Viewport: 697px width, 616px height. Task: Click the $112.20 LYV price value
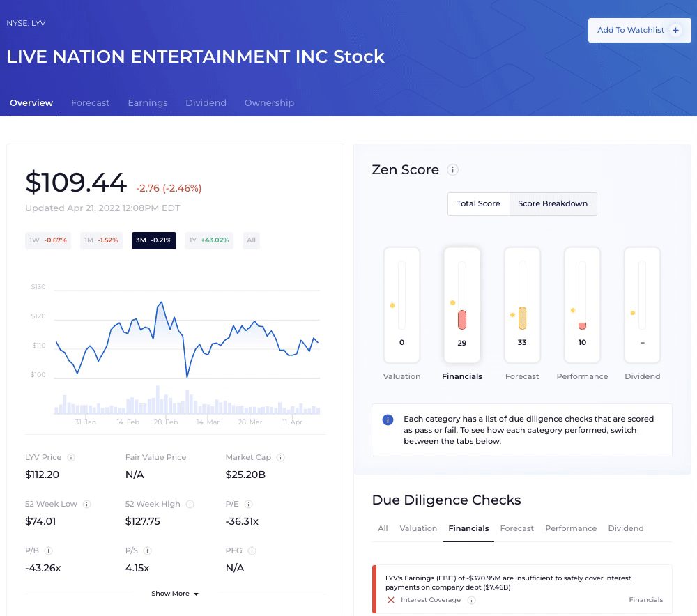coord(43,475)
